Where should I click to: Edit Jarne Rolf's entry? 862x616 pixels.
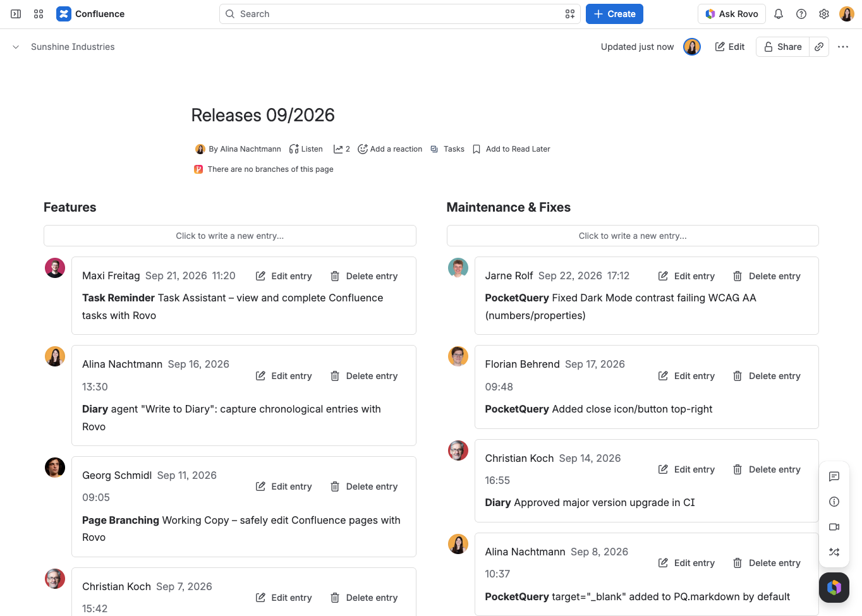point(687,276)
